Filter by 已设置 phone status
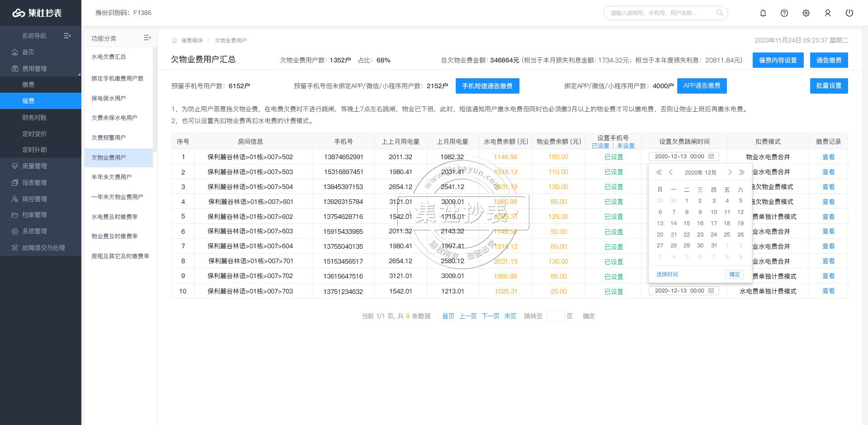The image size is (868, 425). coord(600,146)
